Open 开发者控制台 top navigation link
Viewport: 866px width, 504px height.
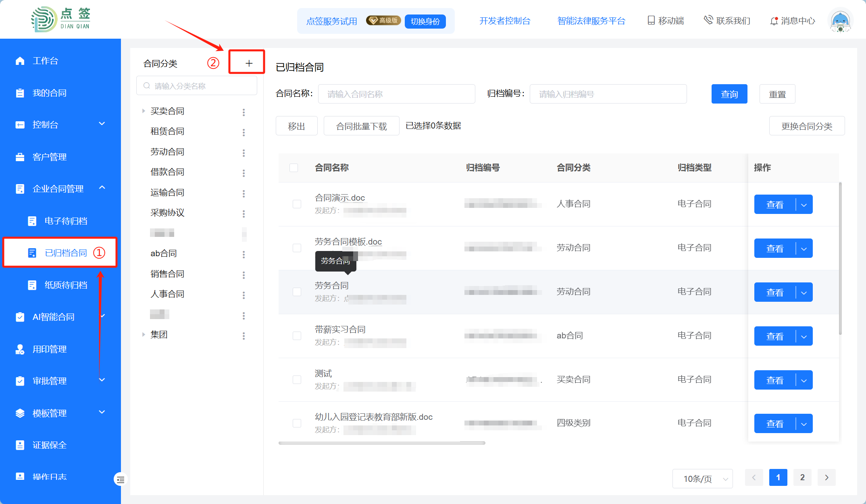pos(505,21)
